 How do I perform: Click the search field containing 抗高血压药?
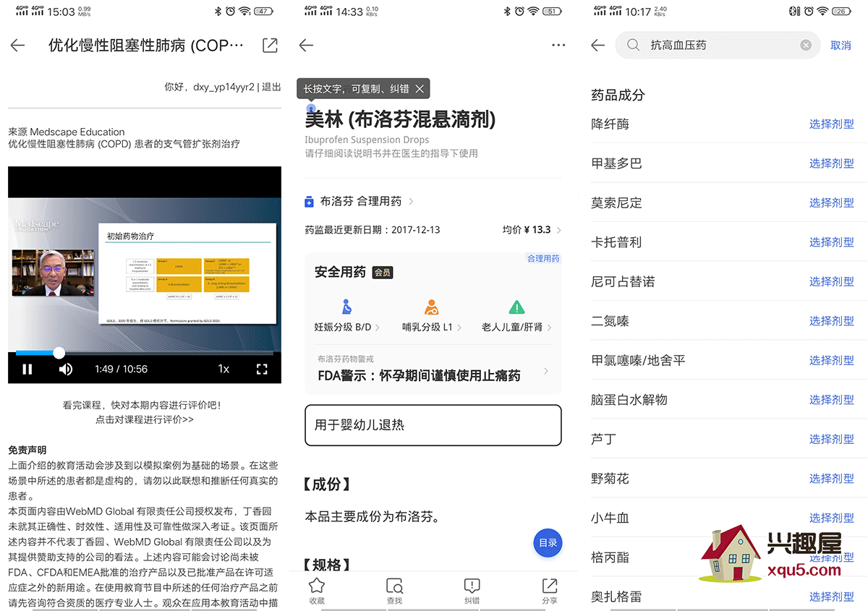pos(718,45)
